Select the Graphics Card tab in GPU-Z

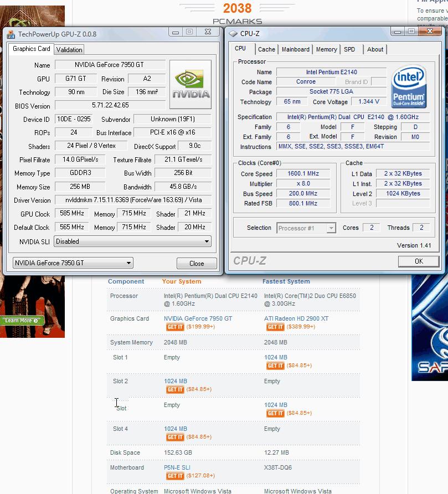tap(31, 49)
